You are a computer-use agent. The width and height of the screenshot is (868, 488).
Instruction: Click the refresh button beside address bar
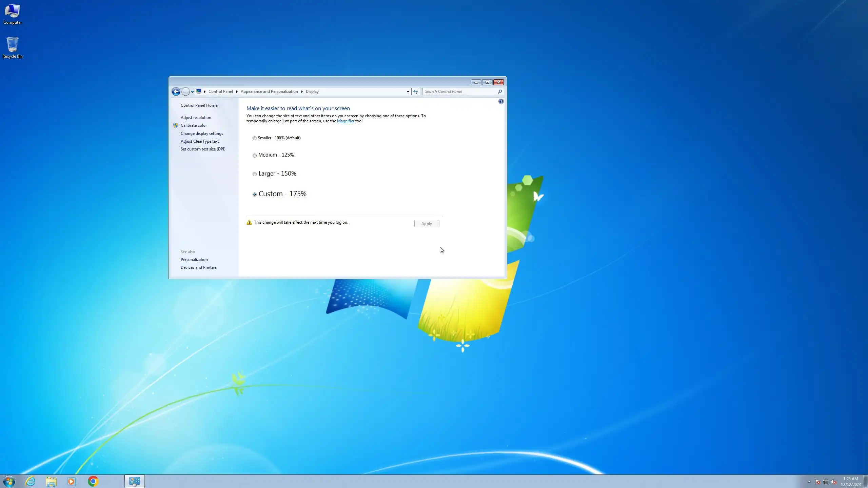[415, 91]
